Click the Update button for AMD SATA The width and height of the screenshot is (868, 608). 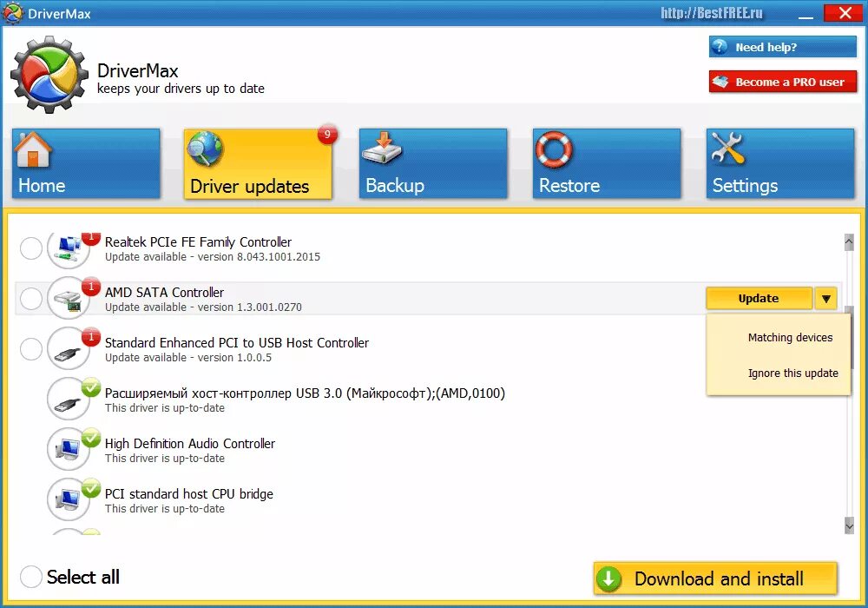click(759, 299)
